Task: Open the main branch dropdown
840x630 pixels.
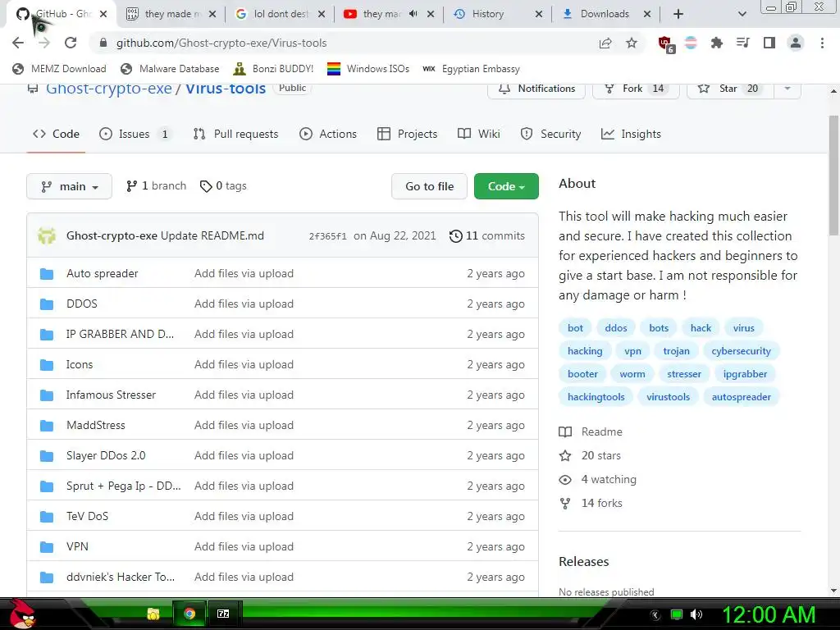Action: point(69,186)
